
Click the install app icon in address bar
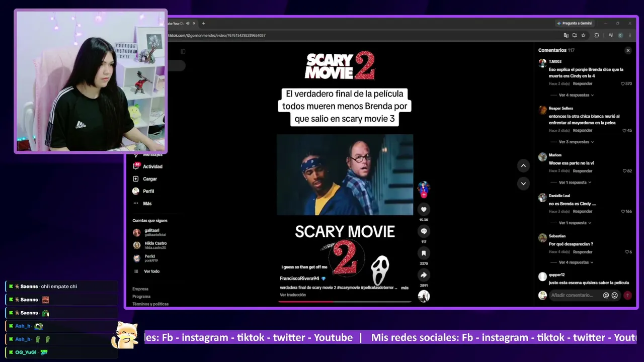[x=575, y=35]
